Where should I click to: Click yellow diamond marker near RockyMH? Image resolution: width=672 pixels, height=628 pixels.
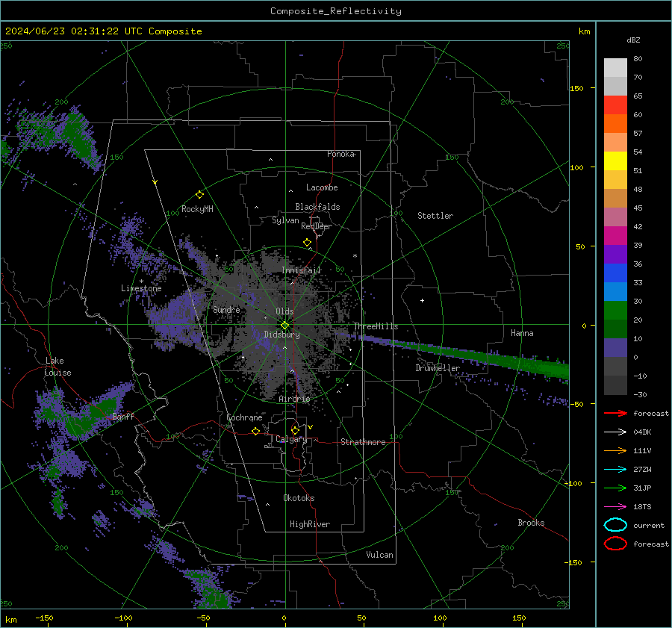pyautogui.click(x=199, y=195)
